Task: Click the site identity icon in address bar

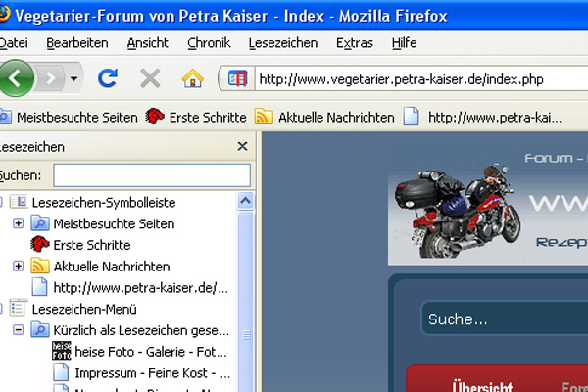Action: pos(237,78)
